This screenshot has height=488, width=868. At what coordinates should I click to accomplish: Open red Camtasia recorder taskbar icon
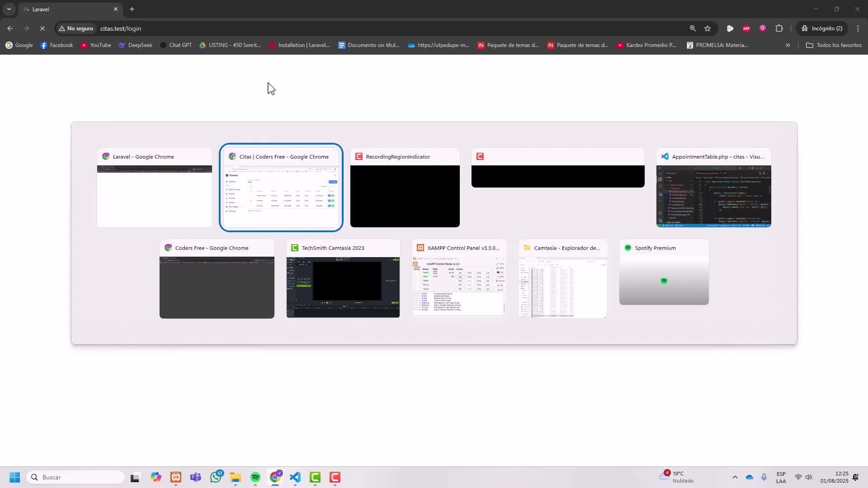(x=335, y=477)
